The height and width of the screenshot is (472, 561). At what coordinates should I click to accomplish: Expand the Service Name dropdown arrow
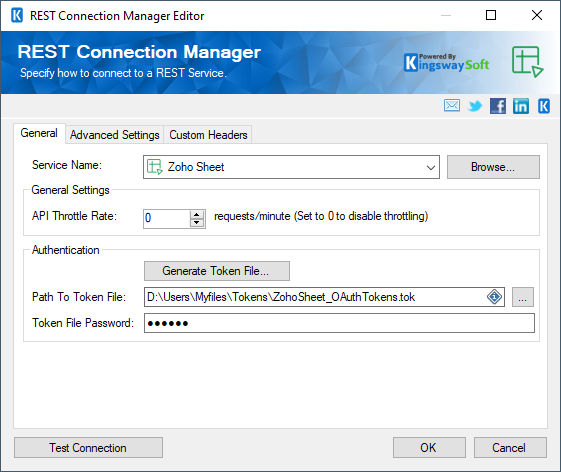431,167
